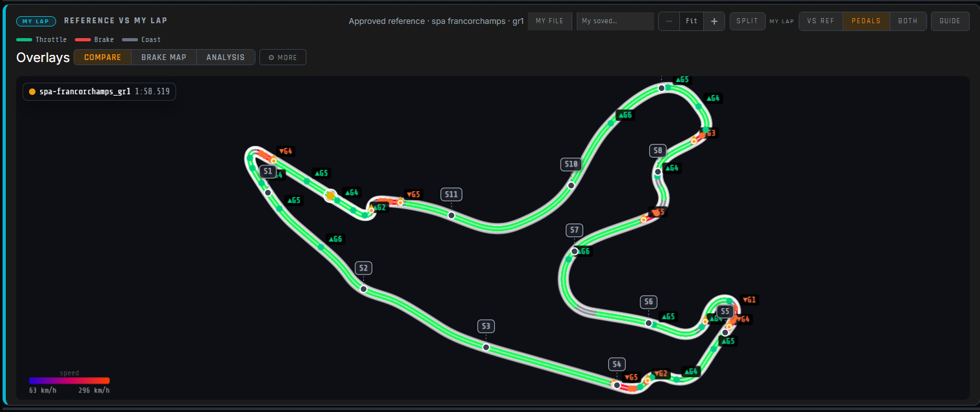The width and height of the screenshot is (980, 412).
Task: Click the MY LAP badge
Action: coord(35,21)
